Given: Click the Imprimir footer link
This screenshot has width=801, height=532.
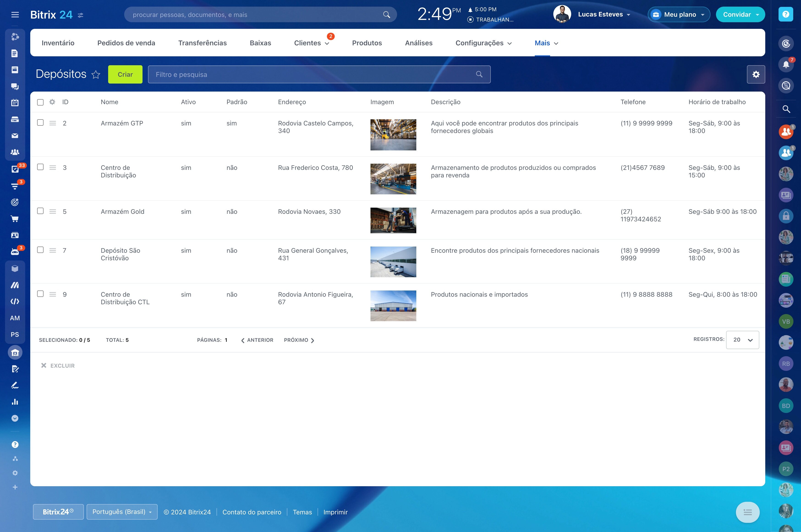Looking at the screenshot, I should 335,512.
